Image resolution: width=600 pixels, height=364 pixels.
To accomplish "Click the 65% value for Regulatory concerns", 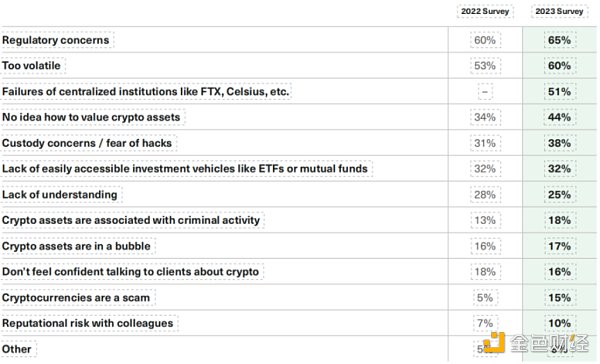I will pos(559,40).
